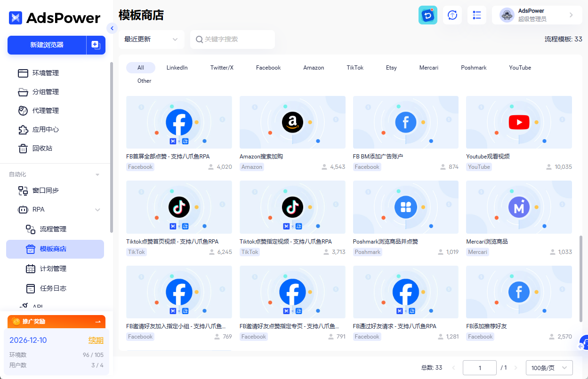This screenshot has height=379, width=588.
Task: Filter by the Mercari tab
Action: (429, 68)
